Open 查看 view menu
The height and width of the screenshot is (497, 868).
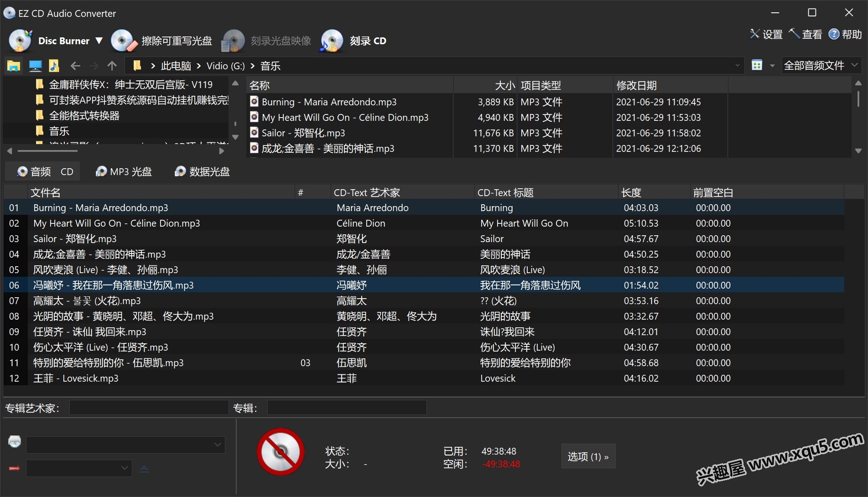coord(806,34)
